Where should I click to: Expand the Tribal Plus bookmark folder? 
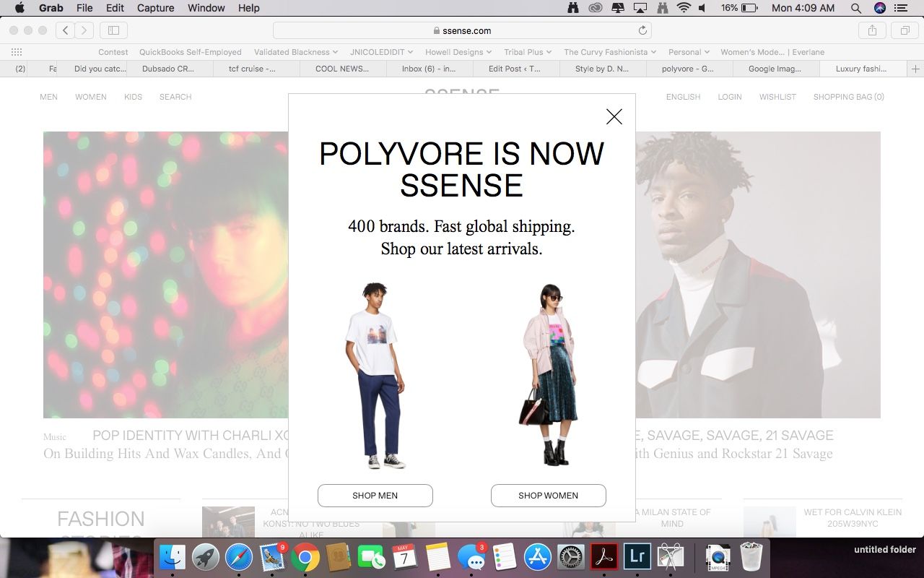pyautogui.click(x=528, y=52)
